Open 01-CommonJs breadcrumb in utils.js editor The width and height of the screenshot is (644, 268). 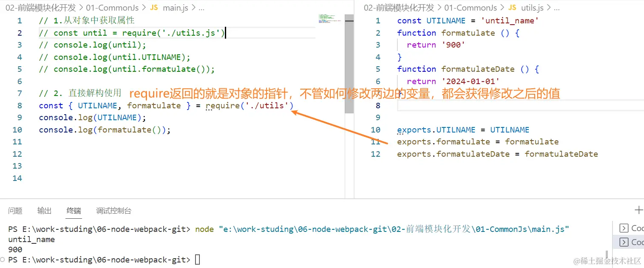[x=471, y=8]
